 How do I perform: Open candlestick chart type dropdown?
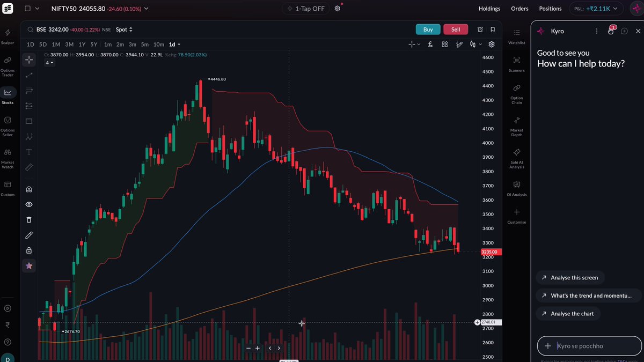[475, 45]
